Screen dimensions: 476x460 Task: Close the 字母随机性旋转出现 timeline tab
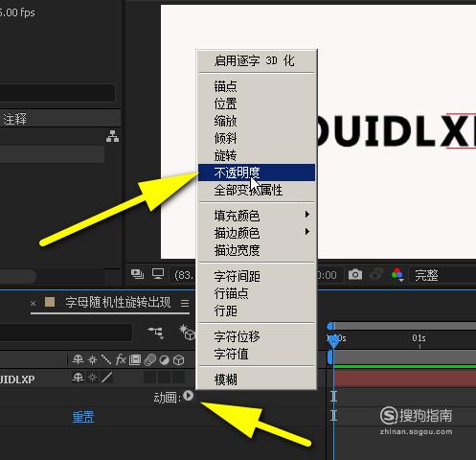[x=33, y=303]
